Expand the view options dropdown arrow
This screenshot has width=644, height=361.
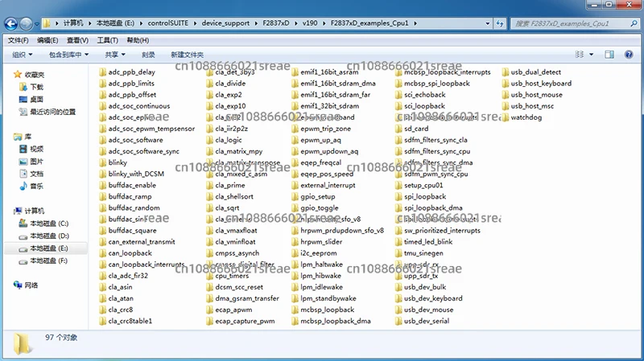592,55
